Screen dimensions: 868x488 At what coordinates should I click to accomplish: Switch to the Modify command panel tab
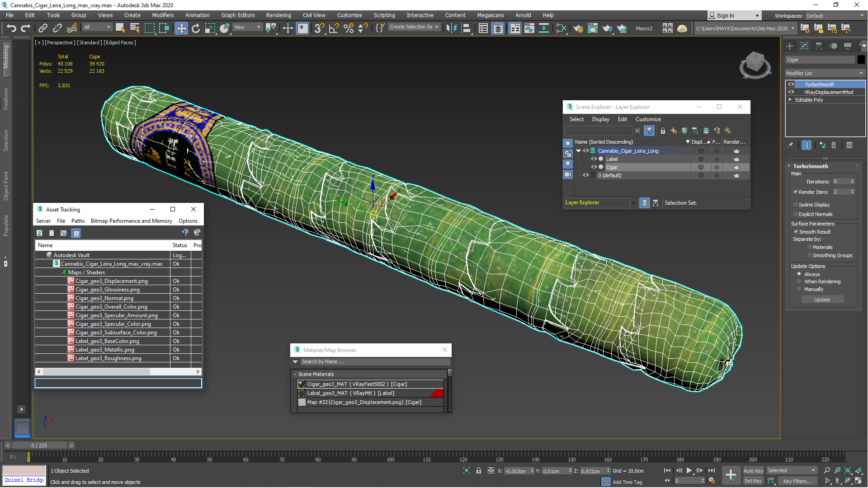point(804,46)
